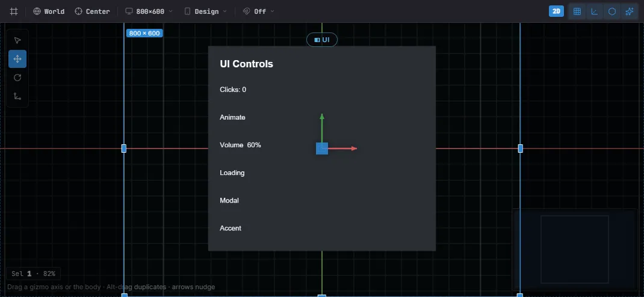Click the blue gizmo center square
The height and width of the screenshot is (297, 644).
[322, 148]
